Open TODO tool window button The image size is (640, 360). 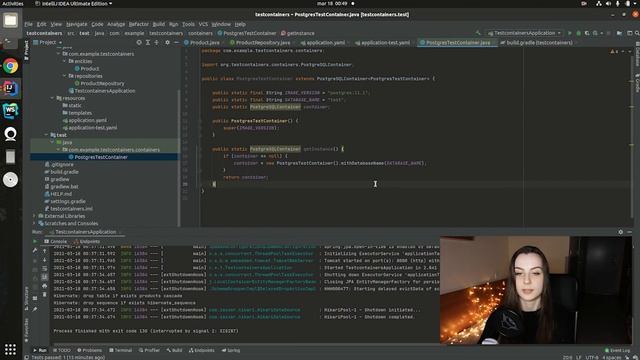click(62, 350)
